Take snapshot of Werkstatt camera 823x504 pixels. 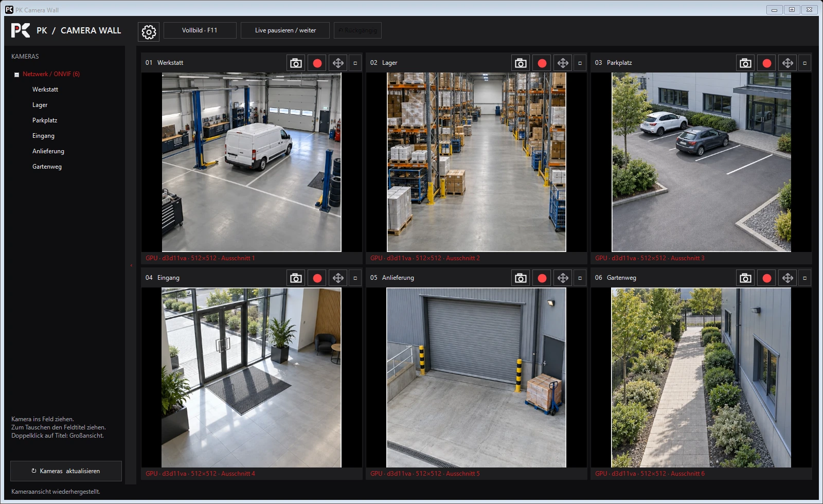(x=296, y=63)
